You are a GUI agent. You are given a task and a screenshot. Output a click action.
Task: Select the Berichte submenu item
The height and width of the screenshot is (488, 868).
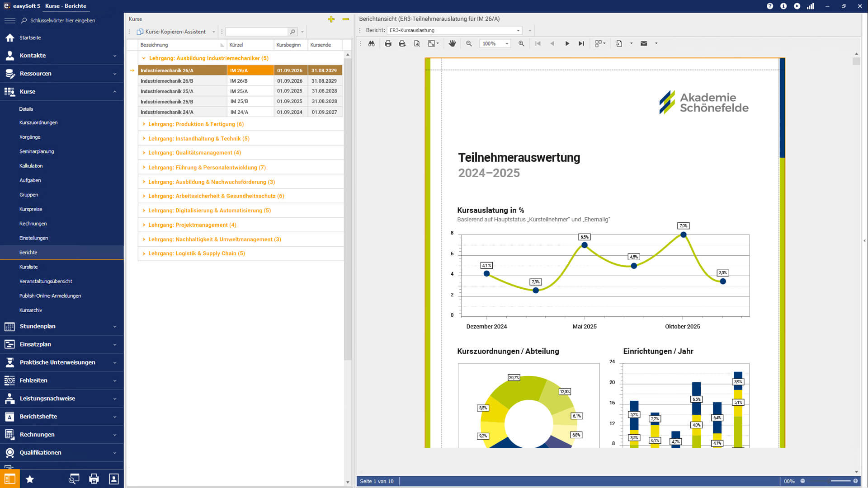(62, 253)
